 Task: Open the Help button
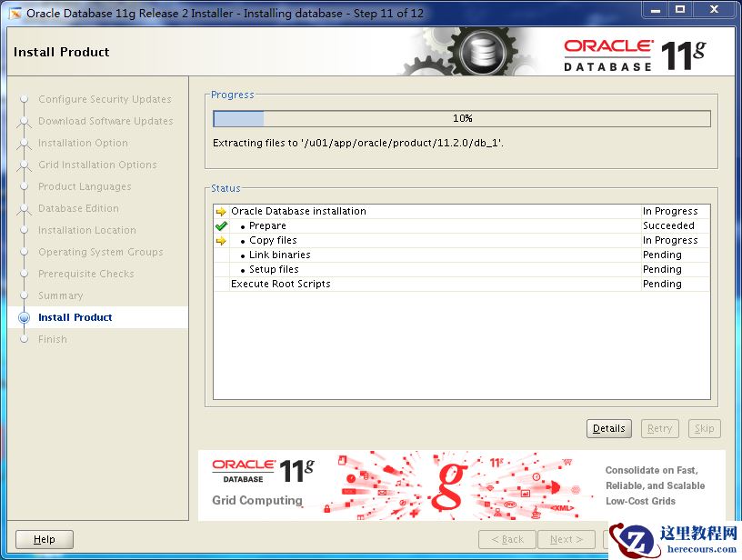click(45, 539)
